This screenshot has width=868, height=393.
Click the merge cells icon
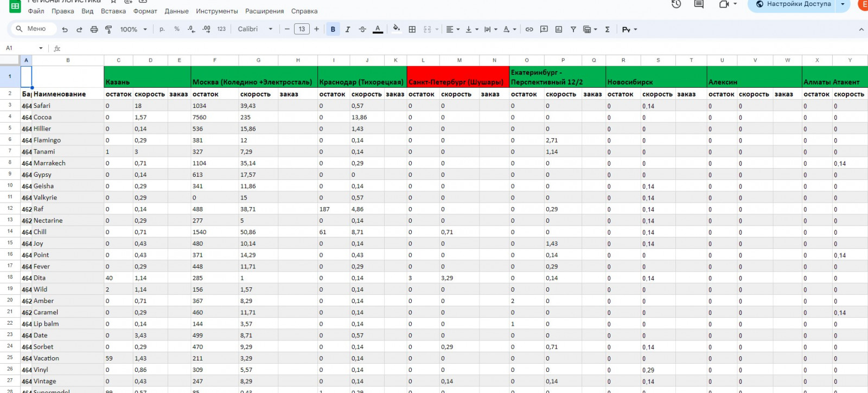click(x=427, y=29)
